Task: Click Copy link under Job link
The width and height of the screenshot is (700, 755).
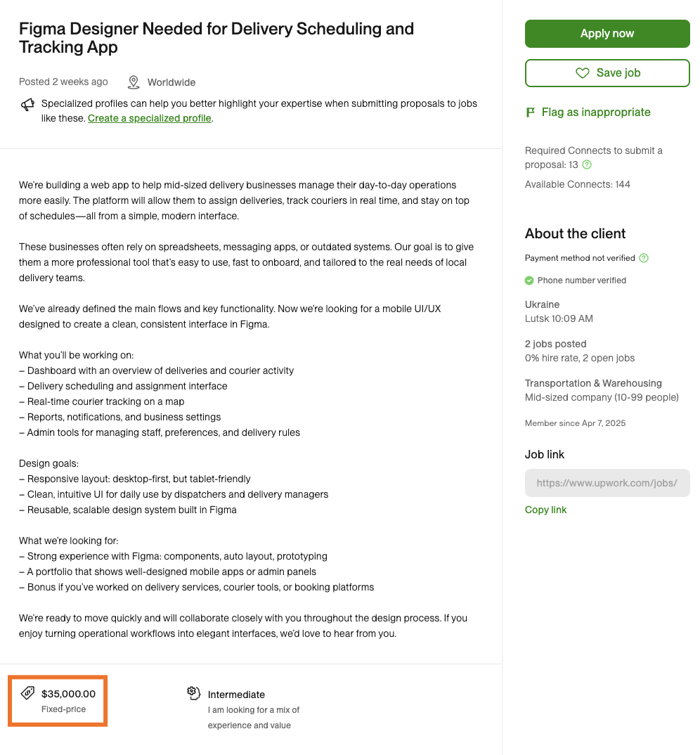Action: pyautogui.click(x=545, y=510)
